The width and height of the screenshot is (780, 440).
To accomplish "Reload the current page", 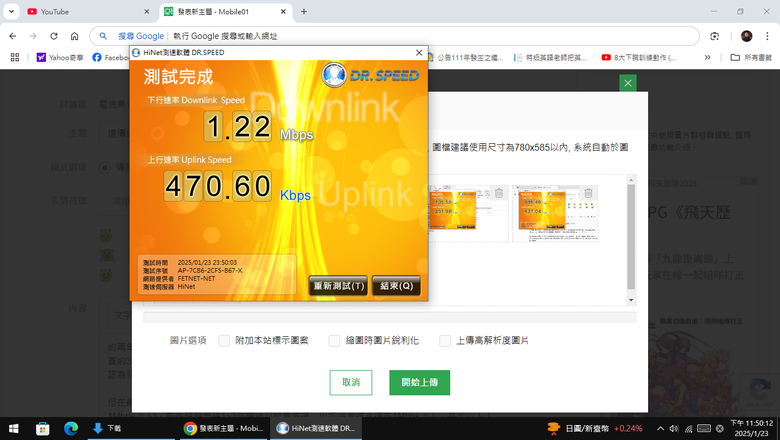I will tap(54, 36).
